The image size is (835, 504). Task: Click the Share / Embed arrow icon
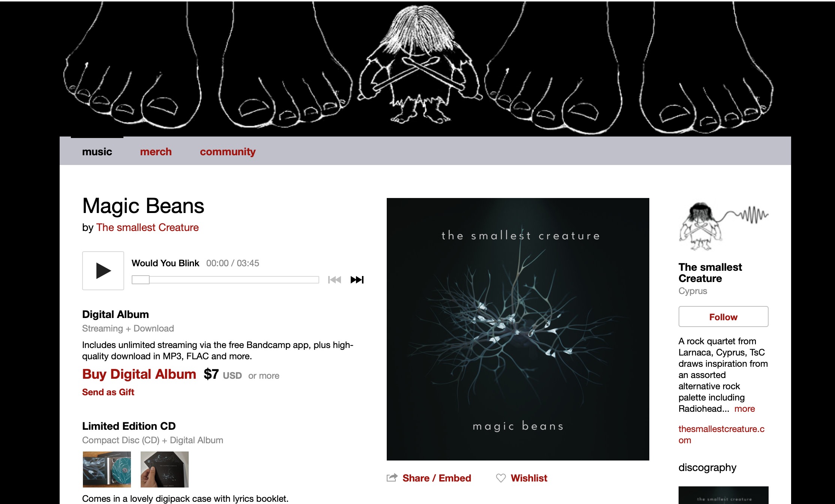click(392, 478)
